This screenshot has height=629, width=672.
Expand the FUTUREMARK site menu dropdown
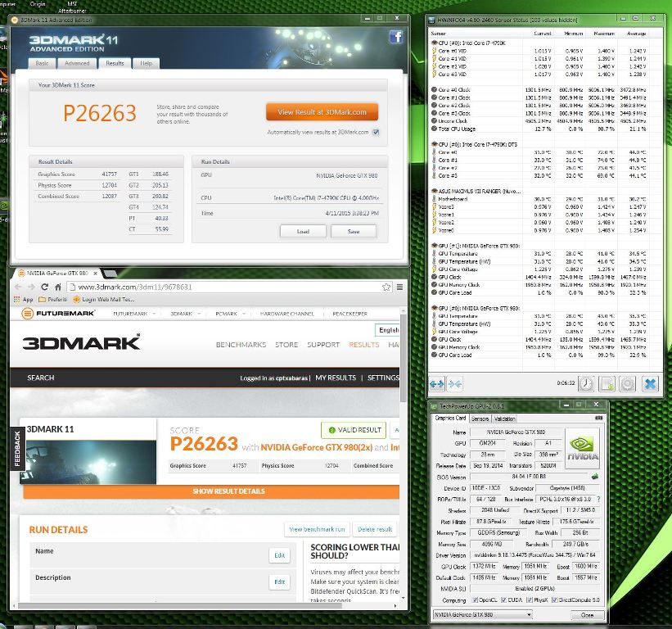(x=153, y=314)
